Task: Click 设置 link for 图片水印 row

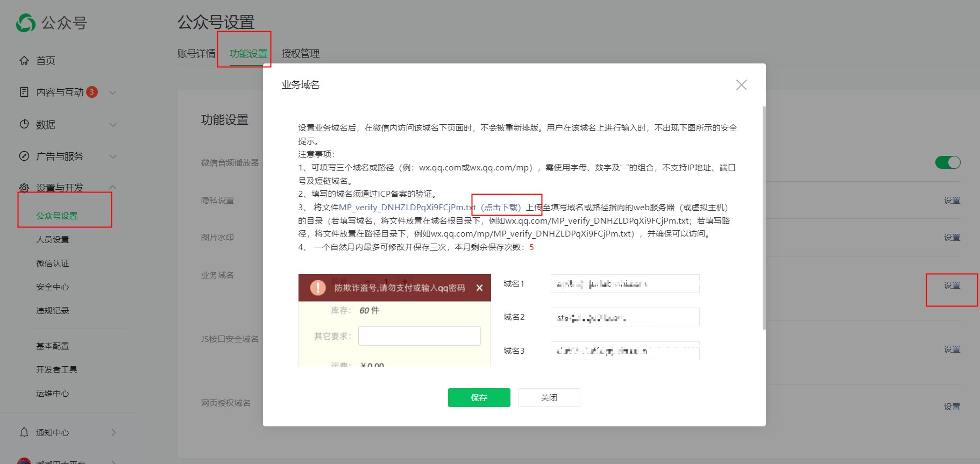Action: click(952, 237)
